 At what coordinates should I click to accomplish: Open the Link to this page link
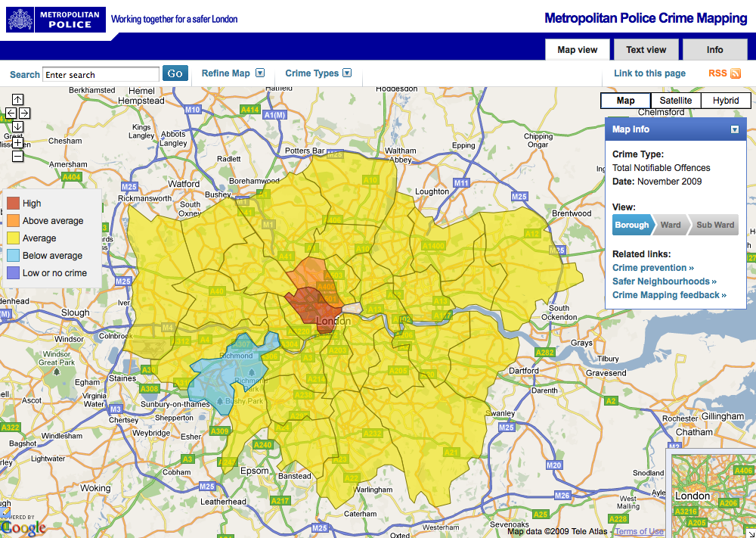pos(649,73)
